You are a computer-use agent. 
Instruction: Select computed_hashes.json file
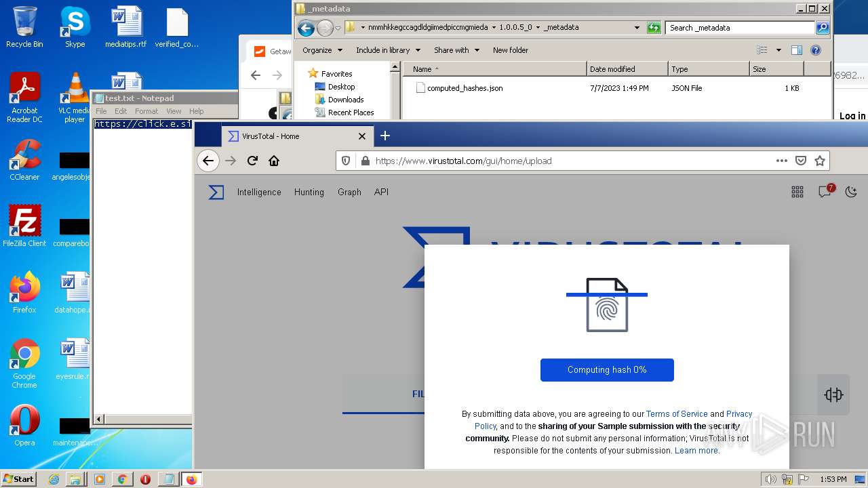pos(459,88)
